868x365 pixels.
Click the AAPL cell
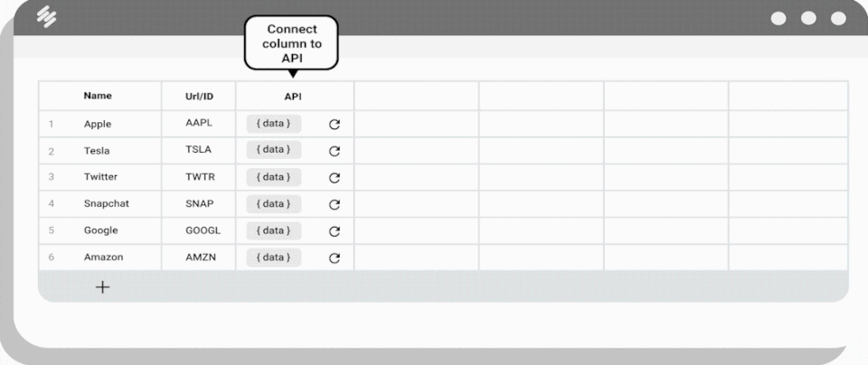[x=198, y=124]
